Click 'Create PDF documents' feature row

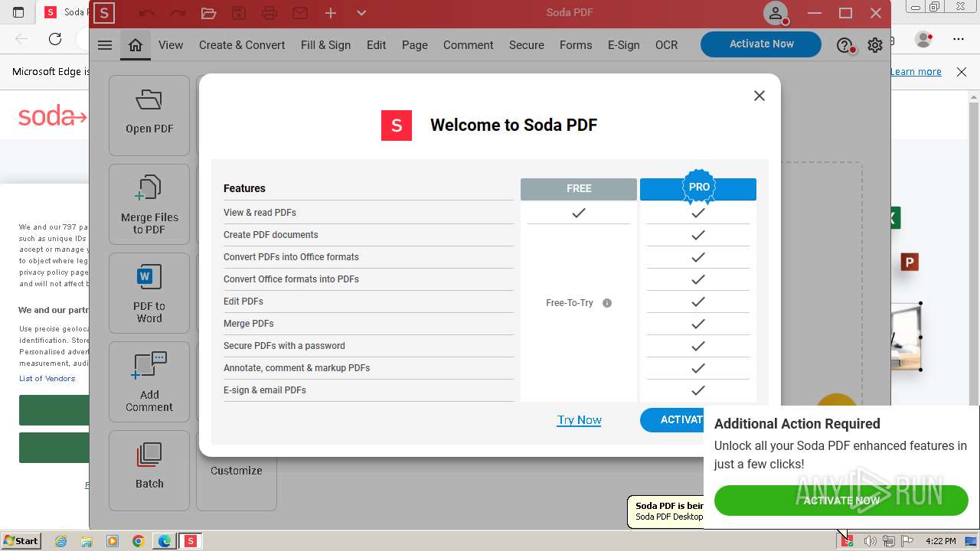pyautogui.click(x=368, y=235)
